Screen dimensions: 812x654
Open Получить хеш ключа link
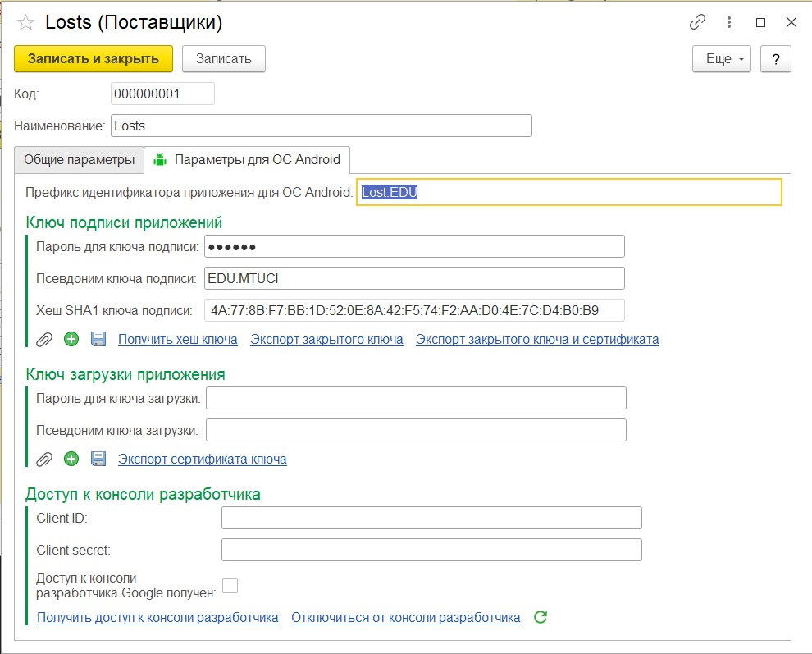pos(178,340)
